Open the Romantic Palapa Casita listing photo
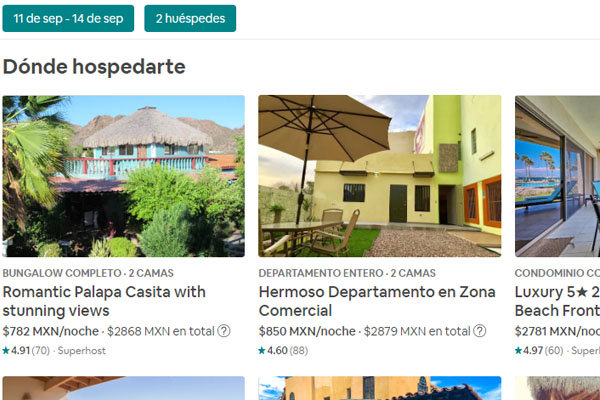The height and width of the screenshot is (400, 600). (124, 176)
